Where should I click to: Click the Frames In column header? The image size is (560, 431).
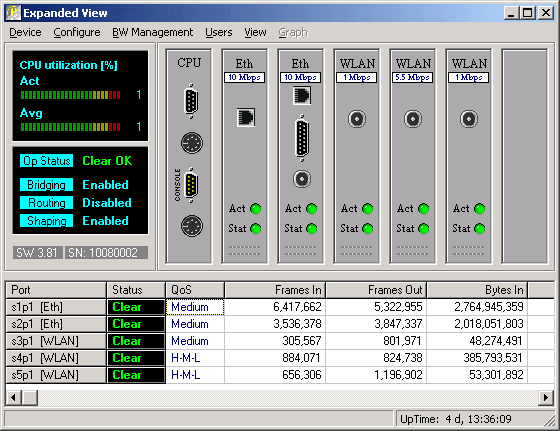click(275, 290)
